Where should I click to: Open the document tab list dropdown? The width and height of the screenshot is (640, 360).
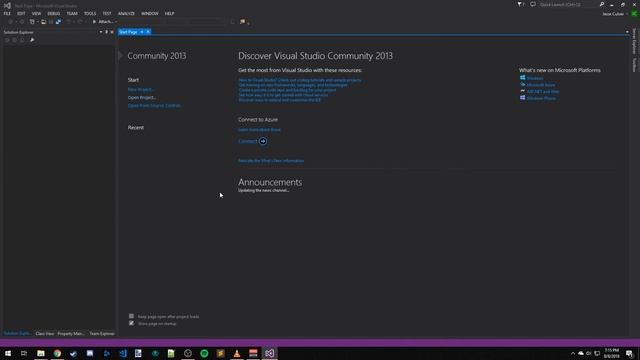coord(627,32)
